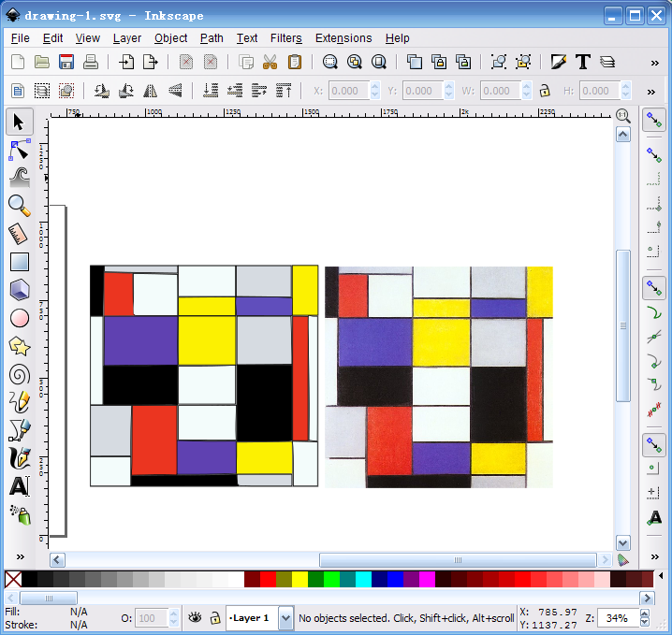
Task: Increase opacity value stepper
Action: coord(173,613)
